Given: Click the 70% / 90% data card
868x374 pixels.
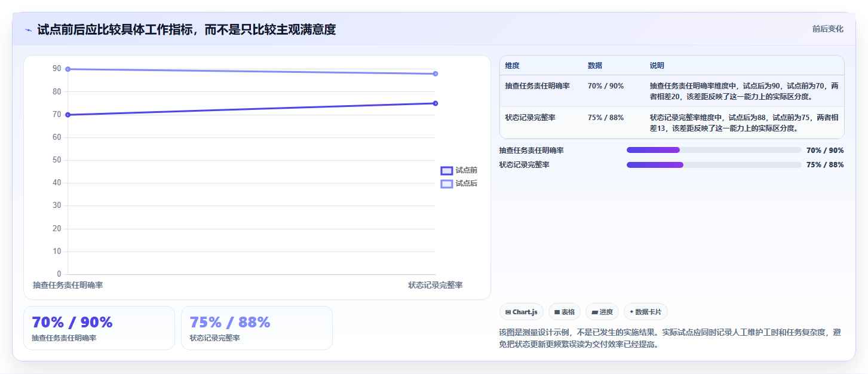Looking at the screenshot, I should [99, 328].
